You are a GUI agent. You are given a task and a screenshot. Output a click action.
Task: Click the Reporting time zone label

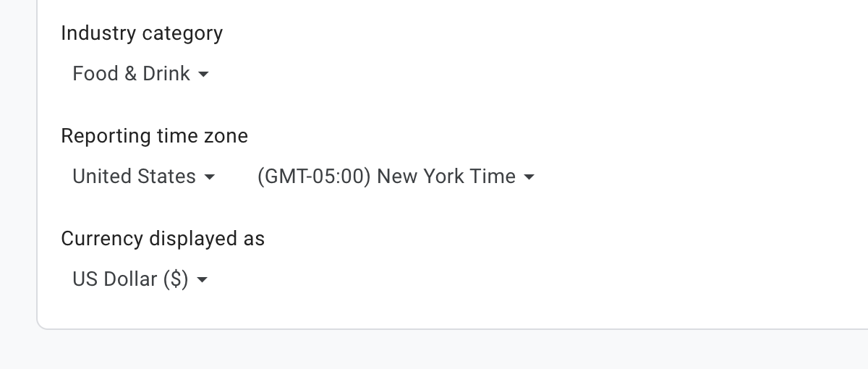[154, 136]
